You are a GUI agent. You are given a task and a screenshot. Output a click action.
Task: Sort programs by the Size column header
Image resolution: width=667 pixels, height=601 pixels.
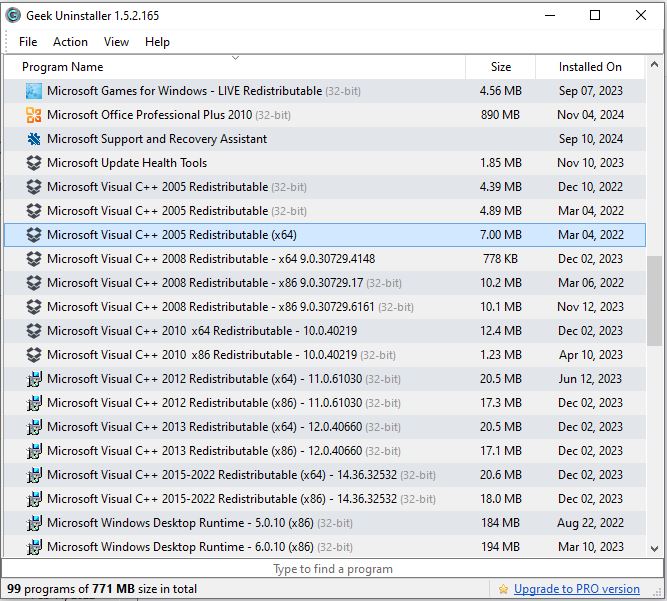[x=500, y=67]
